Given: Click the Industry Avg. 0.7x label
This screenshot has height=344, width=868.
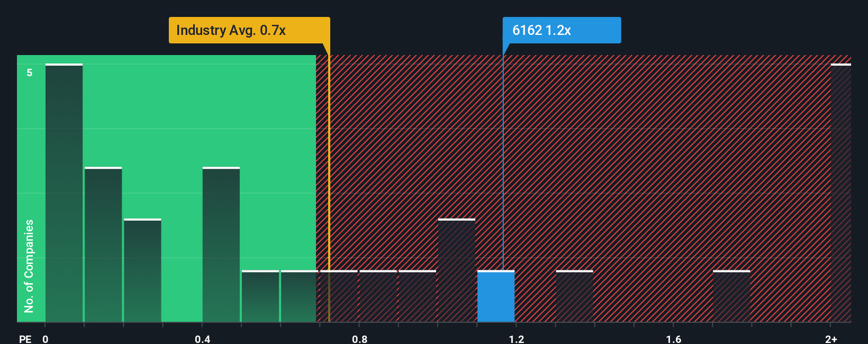Looking at the screenshot, I should coord(249,30).
